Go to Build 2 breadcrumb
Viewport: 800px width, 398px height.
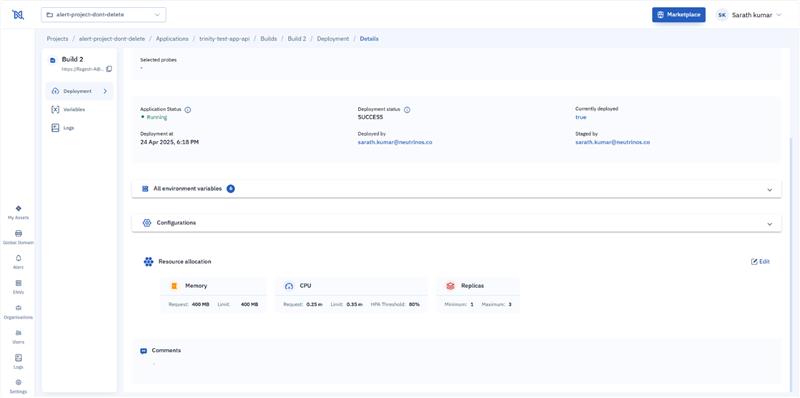coord(297,39)
